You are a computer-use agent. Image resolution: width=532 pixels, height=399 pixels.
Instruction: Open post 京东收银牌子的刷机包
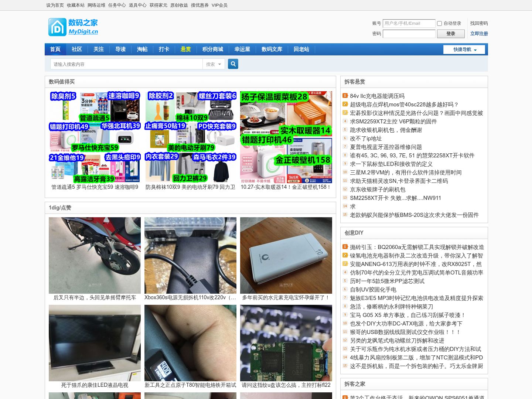pos(378,190)
